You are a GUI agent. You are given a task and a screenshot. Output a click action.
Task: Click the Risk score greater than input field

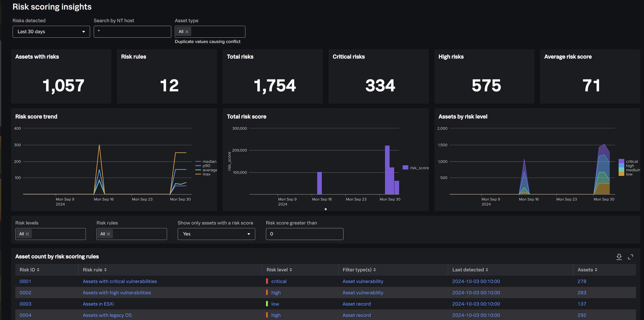pyautogui.click(x=304, y=234)
